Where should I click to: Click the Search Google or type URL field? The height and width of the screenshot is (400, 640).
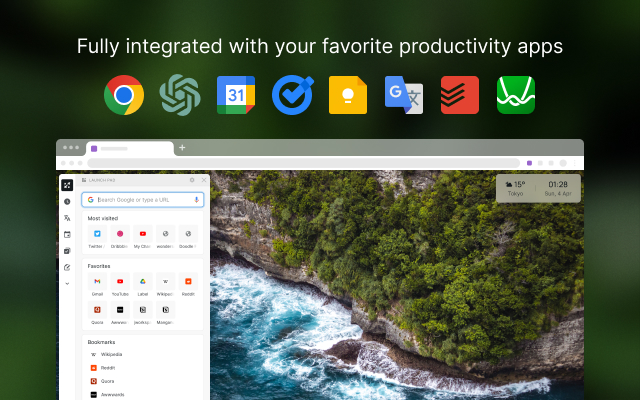[x=142, y=200]
